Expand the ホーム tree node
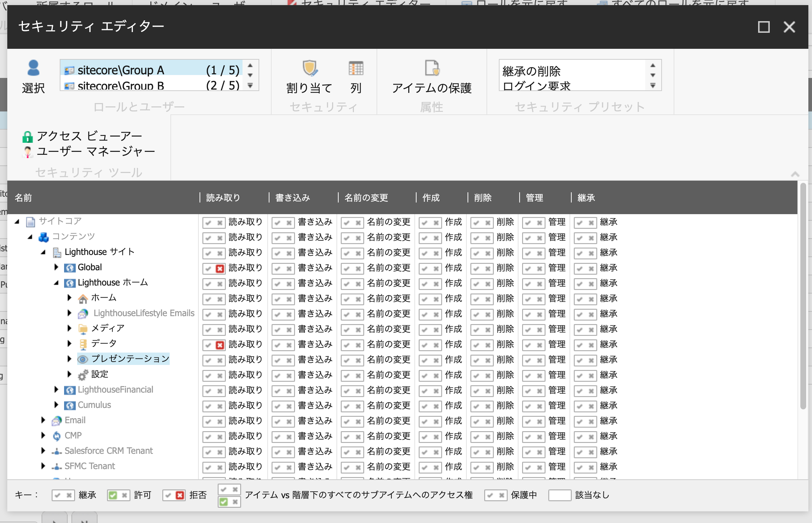812x523 pixels. [70, 298]
